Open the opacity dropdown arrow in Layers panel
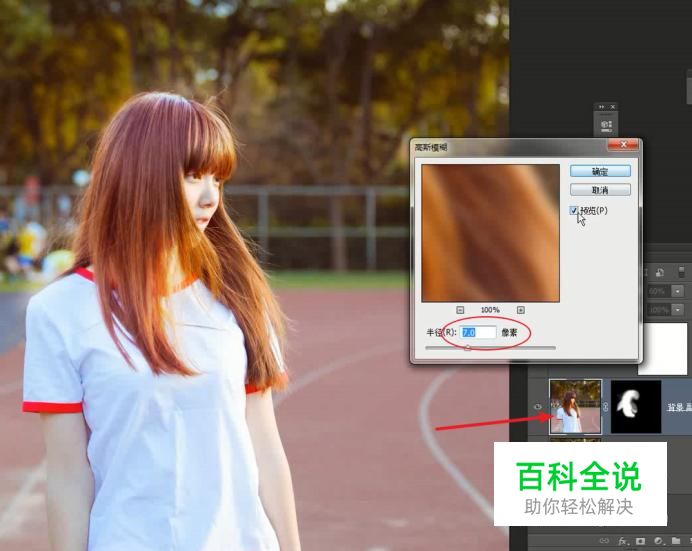Screen dimensions: 692x551 (678, 291)
